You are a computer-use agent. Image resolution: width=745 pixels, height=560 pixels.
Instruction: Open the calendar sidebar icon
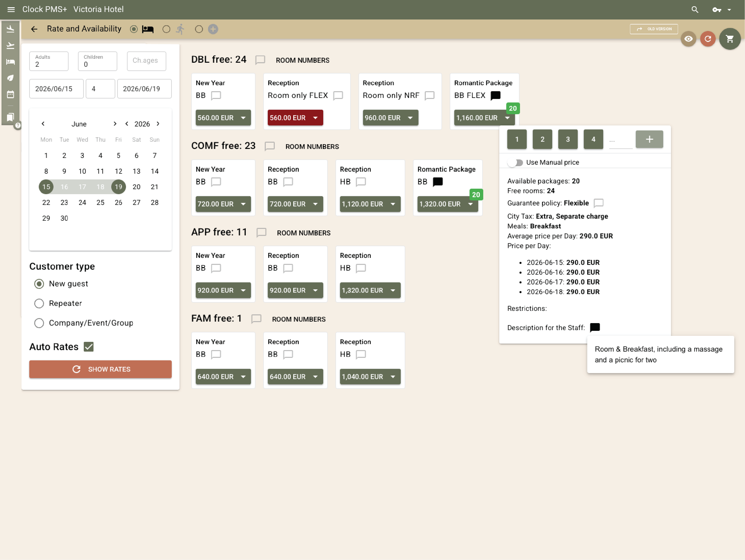(x=10, y=94)
